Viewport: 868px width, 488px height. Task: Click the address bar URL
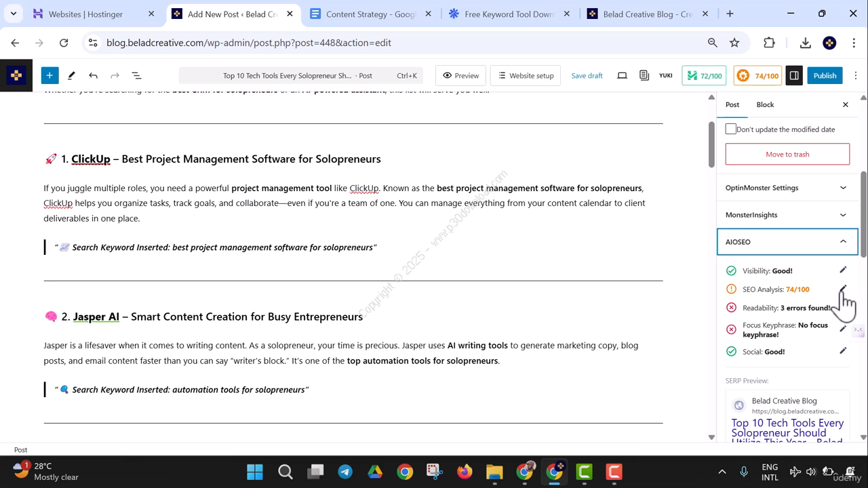click(x=249, y=43)
